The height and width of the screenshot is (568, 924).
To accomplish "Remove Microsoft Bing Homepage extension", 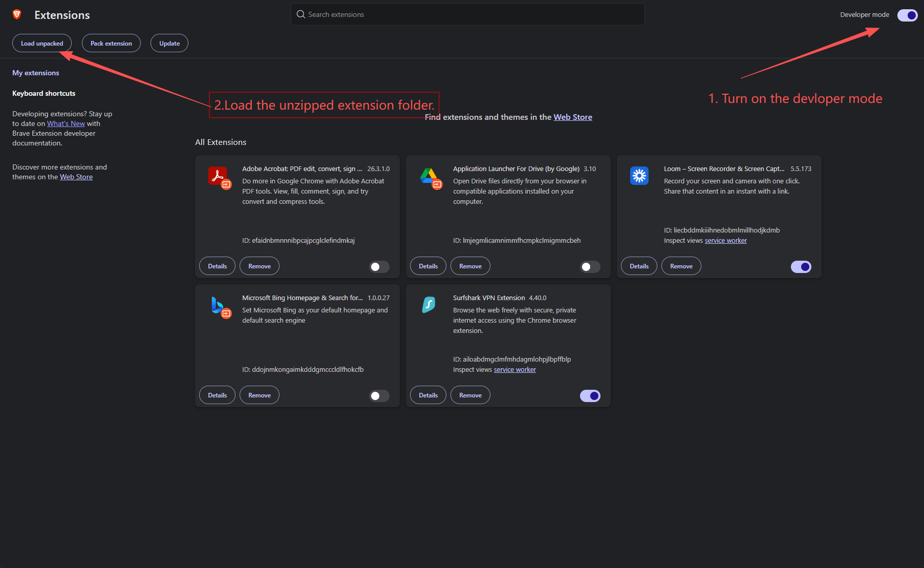I will pyautogui.click(x=260, y=395).
